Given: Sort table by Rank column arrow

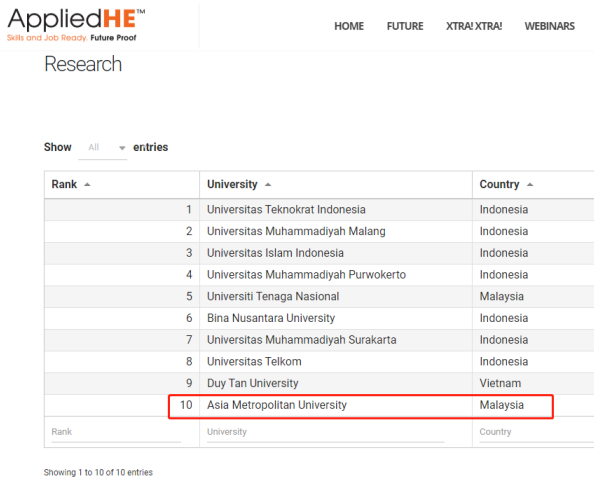Looking at the screenshot, I should [87, 185].
